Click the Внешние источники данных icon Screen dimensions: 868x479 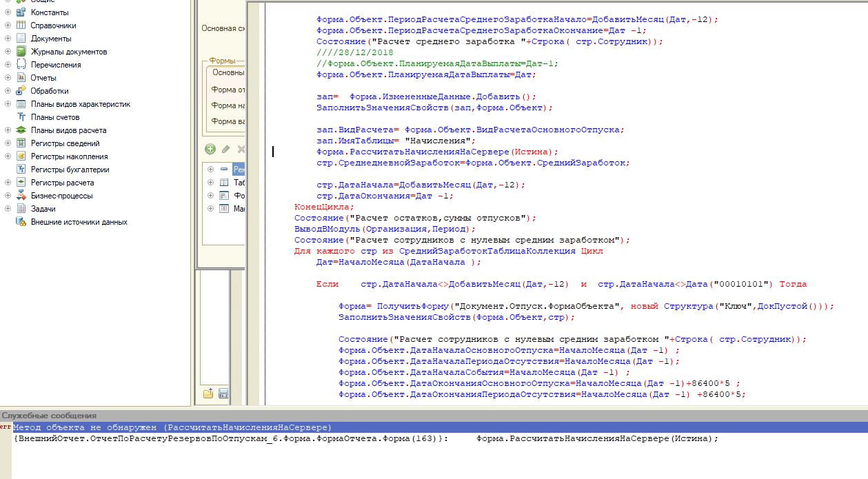[21, 222]
